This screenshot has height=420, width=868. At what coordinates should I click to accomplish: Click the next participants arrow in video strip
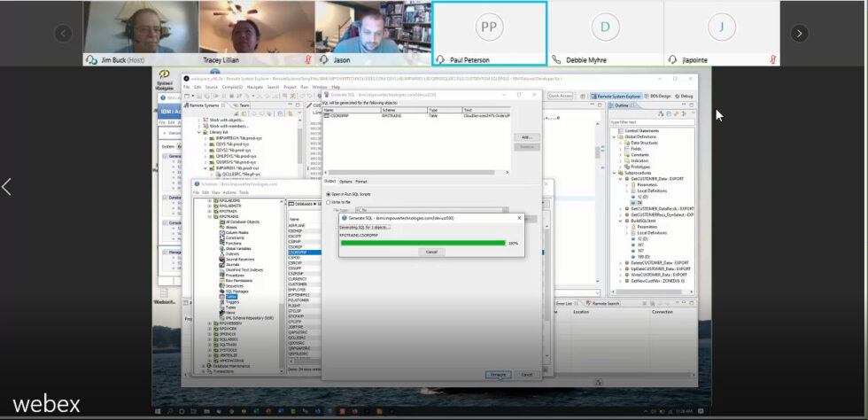point(799,33)
